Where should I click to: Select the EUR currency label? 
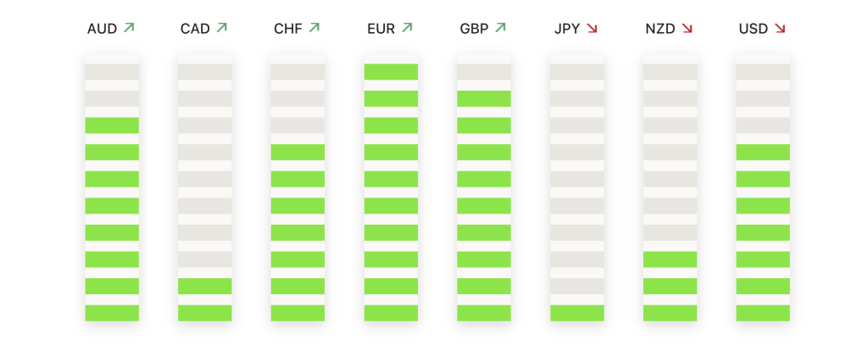point(381,29)
